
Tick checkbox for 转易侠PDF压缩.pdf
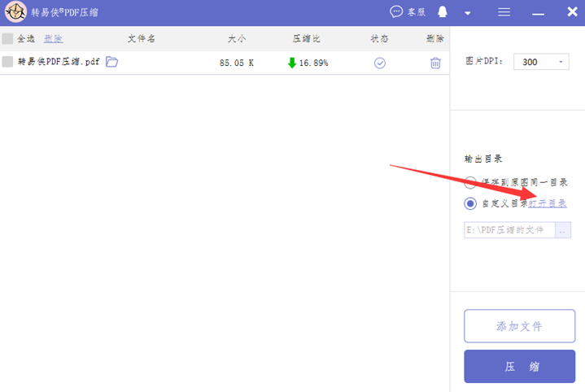(x=7, y=62)
